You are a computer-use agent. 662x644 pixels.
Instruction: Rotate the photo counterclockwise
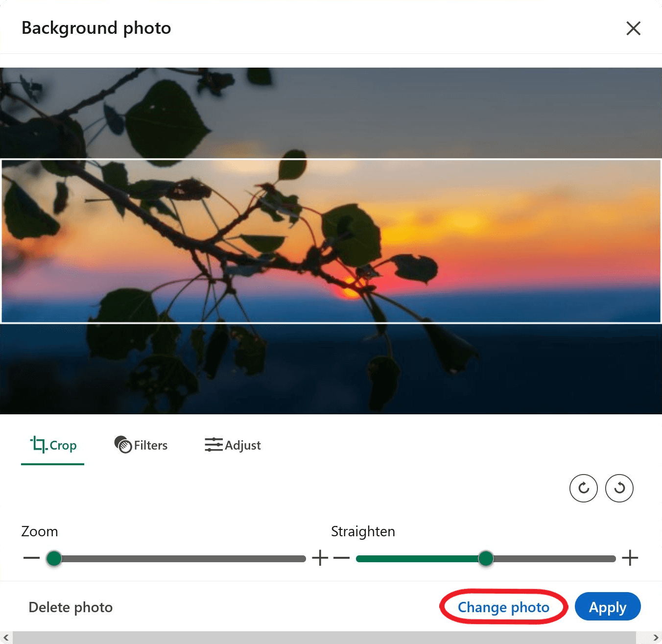[x=619, y=488]
